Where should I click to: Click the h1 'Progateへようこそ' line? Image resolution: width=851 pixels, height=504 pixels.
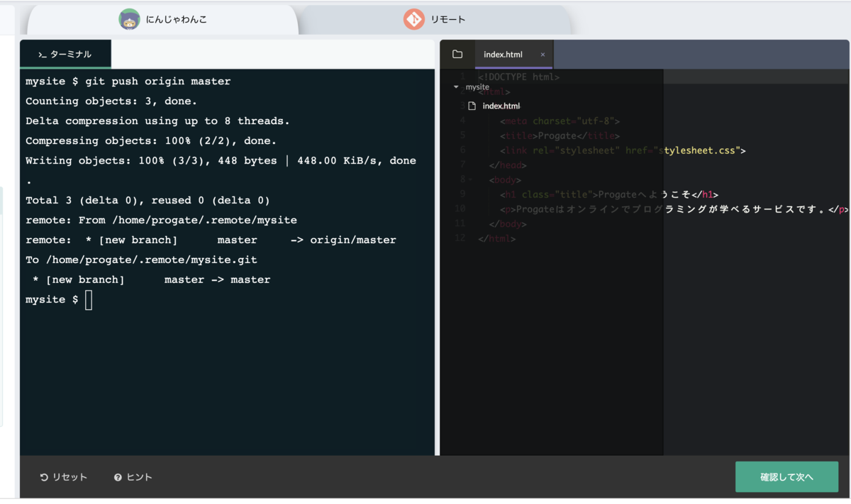pyautogui.click(x=609, y=194)
